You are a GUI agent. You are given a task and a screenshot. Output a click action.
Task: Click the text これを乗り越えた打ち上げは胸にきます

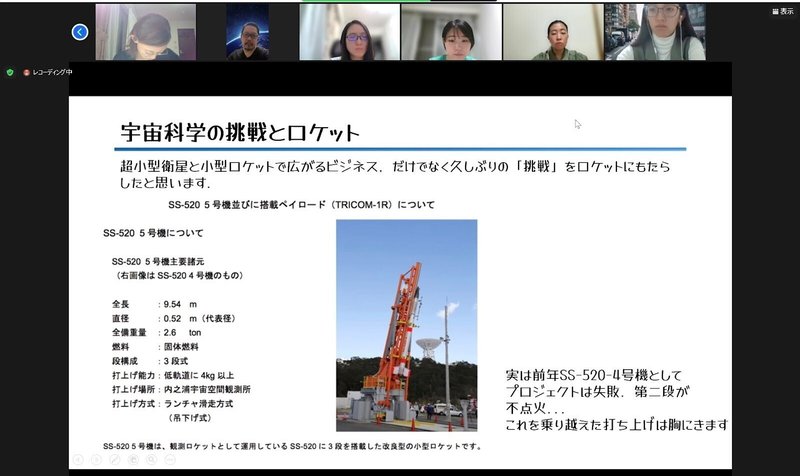pyautogui.click(x=617, y=424)
